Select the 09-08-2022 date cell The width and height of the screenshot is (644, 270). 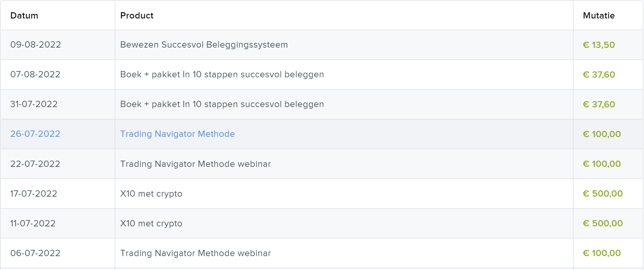(x=36, y=45)
